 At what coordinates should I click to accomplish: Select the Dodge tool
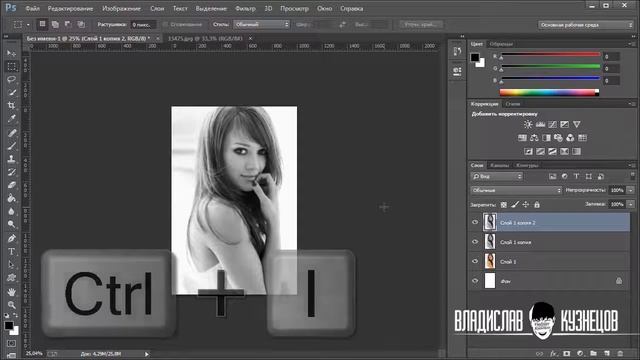[x=11, y=224]
